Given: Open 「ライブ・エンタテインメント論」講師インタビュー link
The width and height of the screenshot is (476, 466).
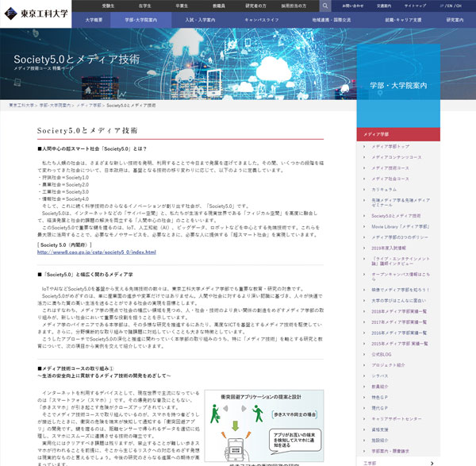Looking at the screenshot, I should click(x=401, y=261).
